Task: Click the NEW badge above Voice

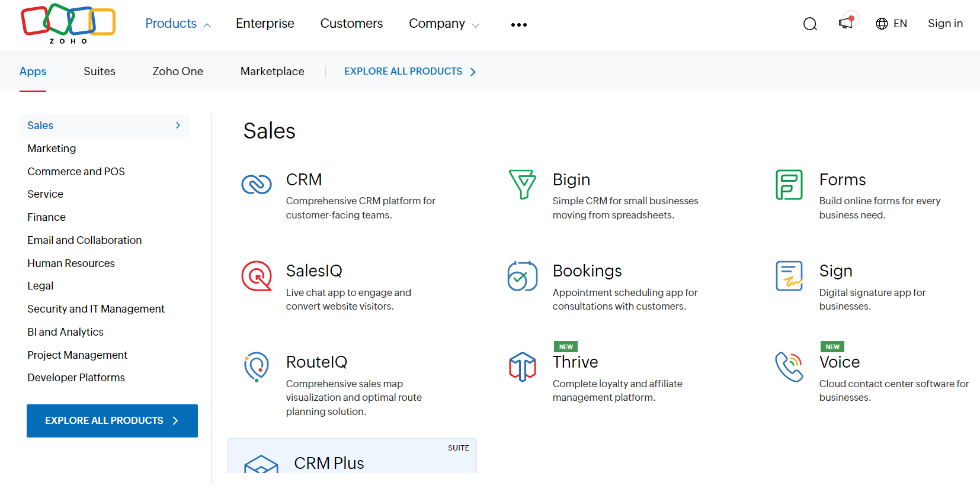Action: (x=832, y=347)
